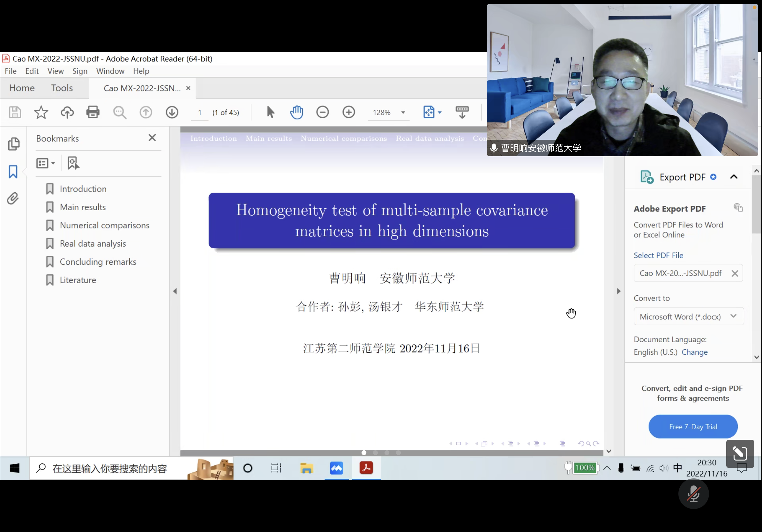Click the Zoom in plus icon
This screenshot has height=532, width=762.
coord(348,112)
